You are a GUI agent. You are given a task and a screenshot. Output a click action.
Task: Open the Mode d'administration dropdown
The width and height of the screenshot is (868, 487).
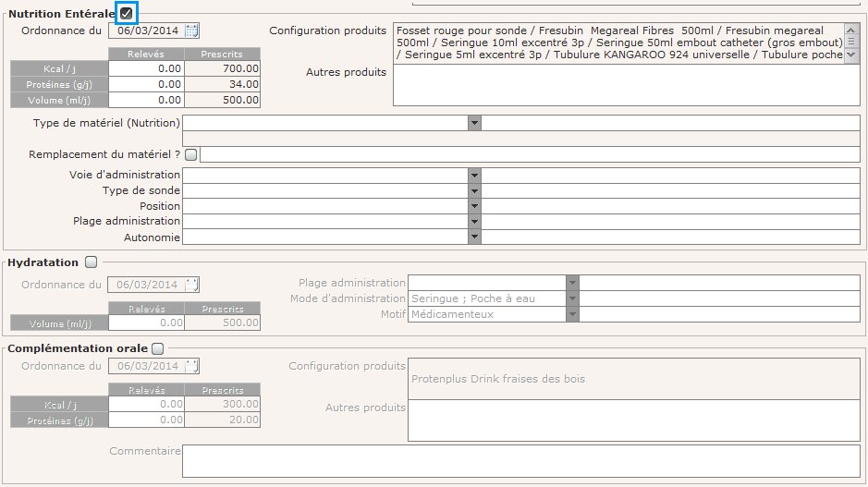point(572,298)
